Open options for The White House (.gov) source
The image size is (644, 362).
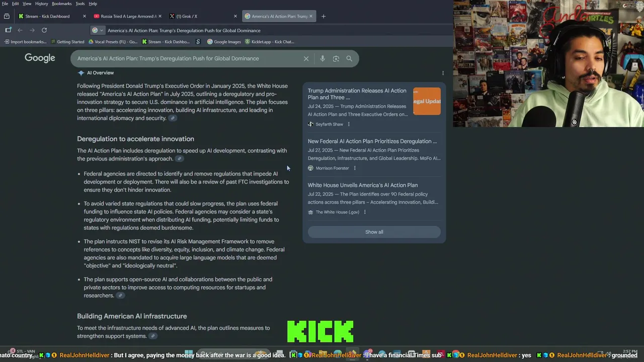point(365,212)
